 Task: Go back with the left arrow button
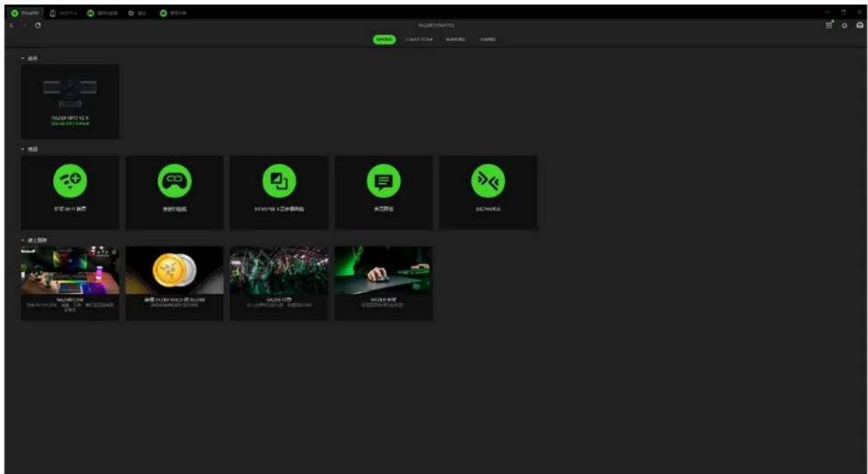(11, 25)
